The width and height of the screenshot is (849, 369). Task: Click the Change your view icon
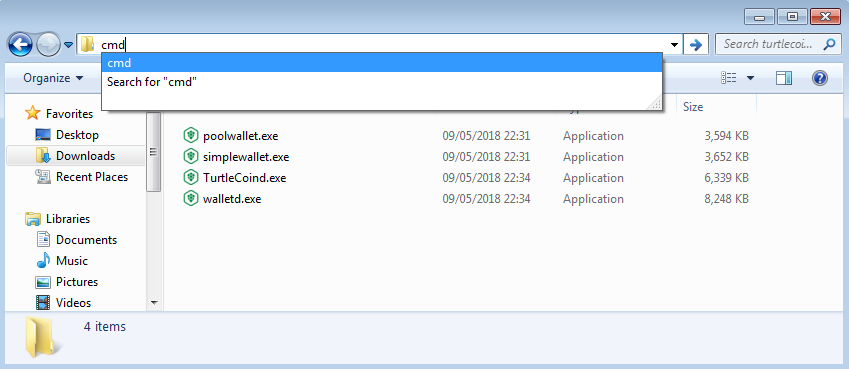729,79
